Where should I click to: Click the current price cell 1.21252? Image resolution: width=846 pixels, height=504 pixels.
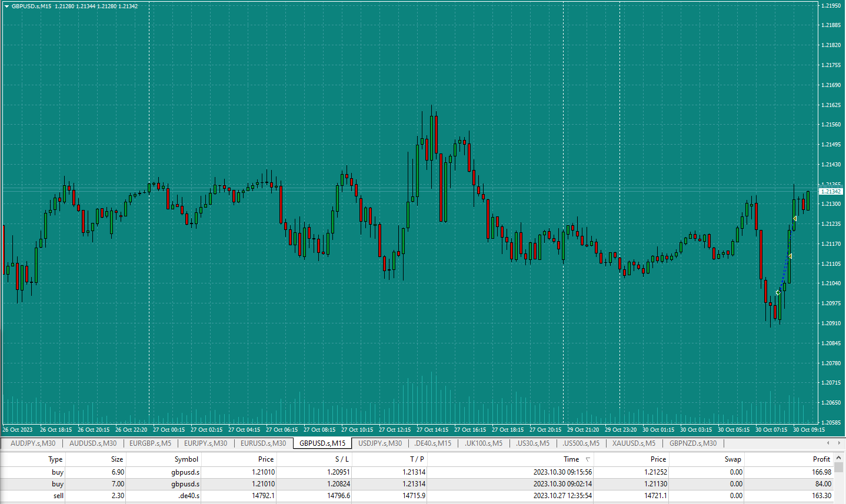click(x=656, y=472)
